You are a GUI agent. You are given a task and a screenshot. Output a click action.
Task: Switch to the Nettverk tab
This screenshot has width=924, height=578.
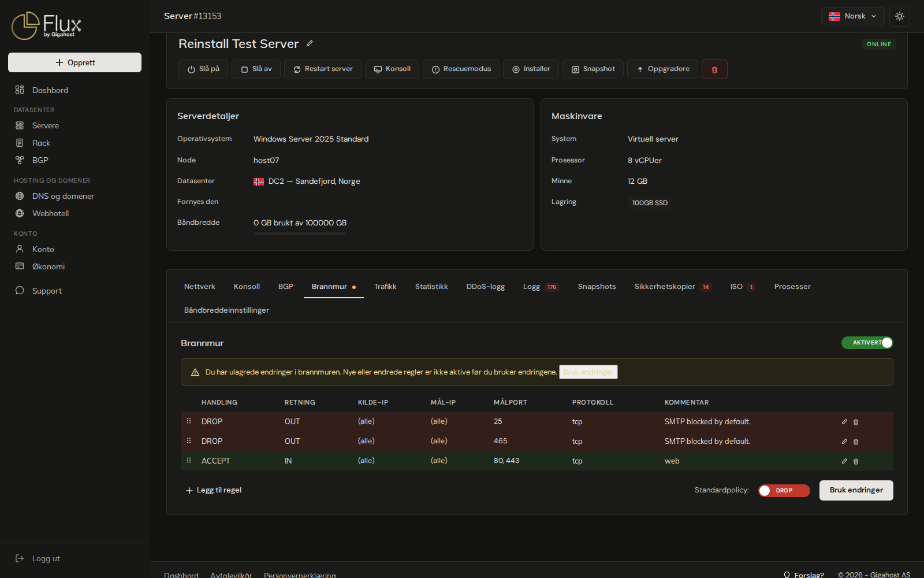click(x=200, y=287)
